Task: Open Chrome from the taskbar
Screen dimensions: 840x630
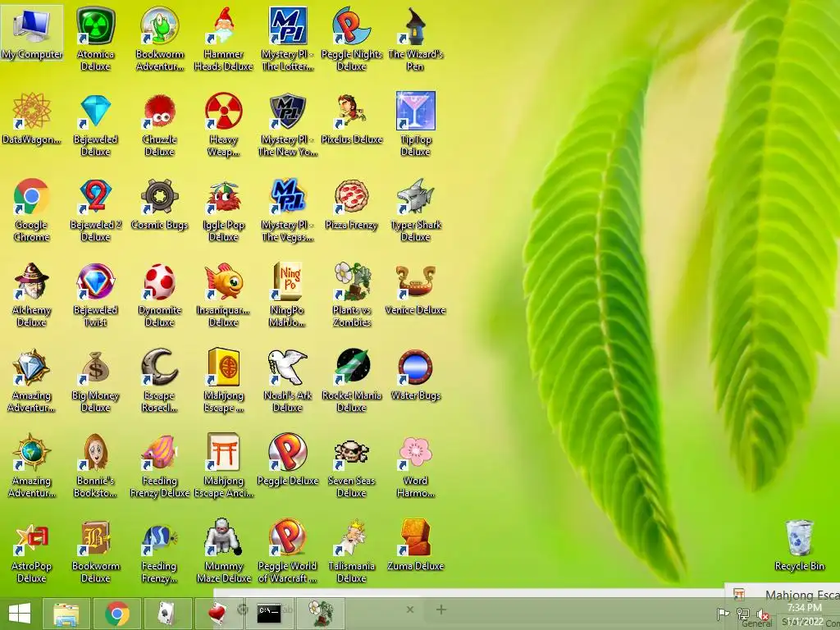Action: click(117, 614)
